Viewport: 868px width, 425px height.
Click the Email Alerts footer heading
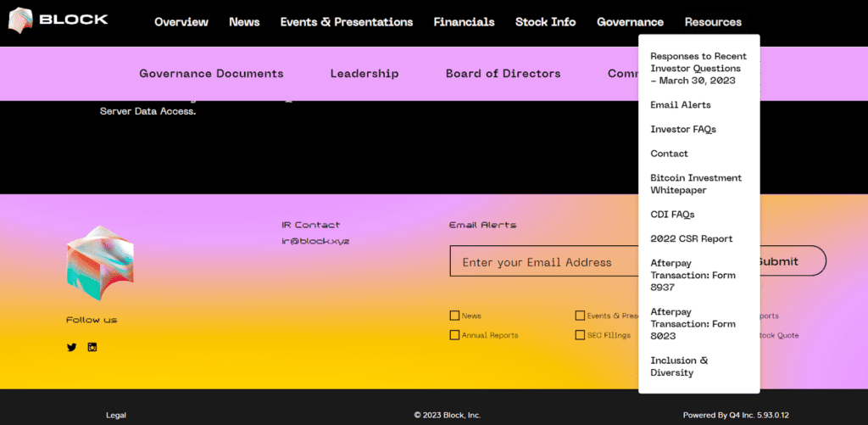482,225
